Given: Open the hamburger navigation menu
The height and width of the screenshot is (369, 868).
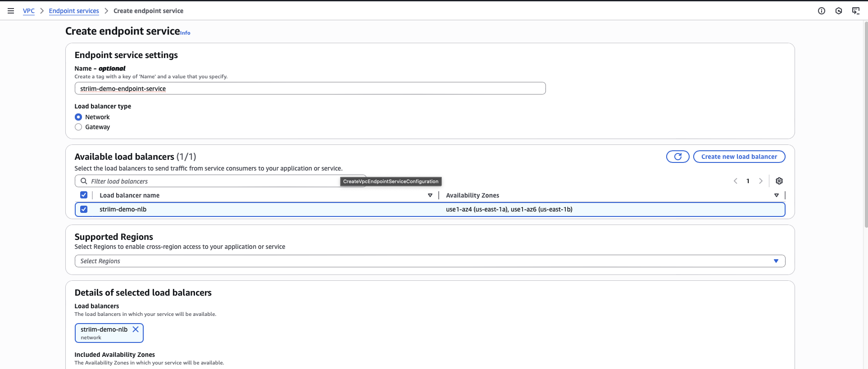Looking at the screenshot, I should (11, 11).
